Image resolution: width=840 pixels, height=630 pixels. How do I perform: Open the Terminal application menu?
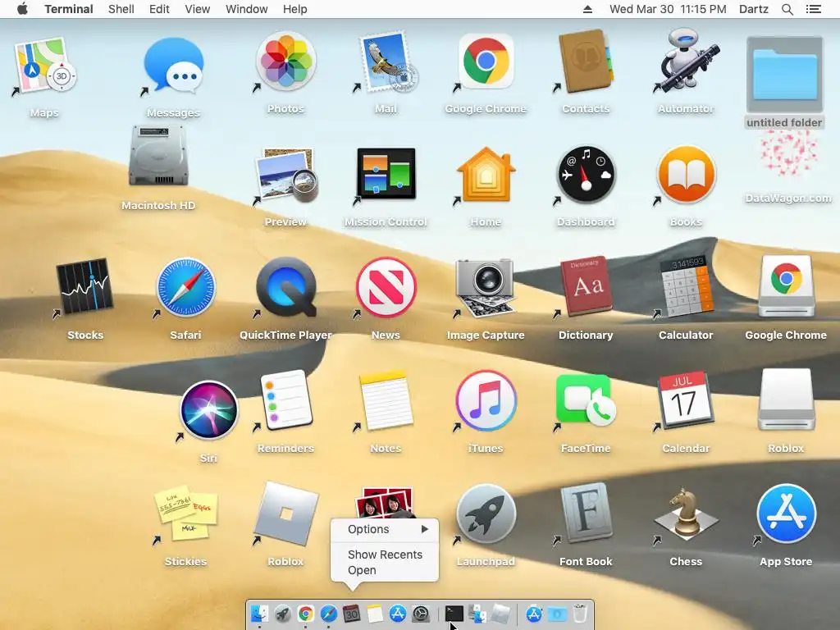click(69, 9)
